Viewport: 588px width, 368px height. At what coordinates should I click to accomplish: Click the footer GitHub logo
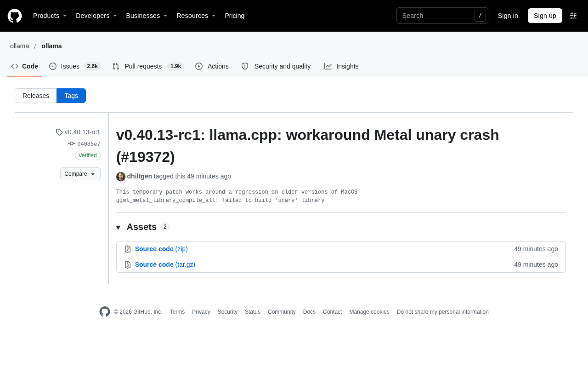pyautogui.click(x=105, y=312)
